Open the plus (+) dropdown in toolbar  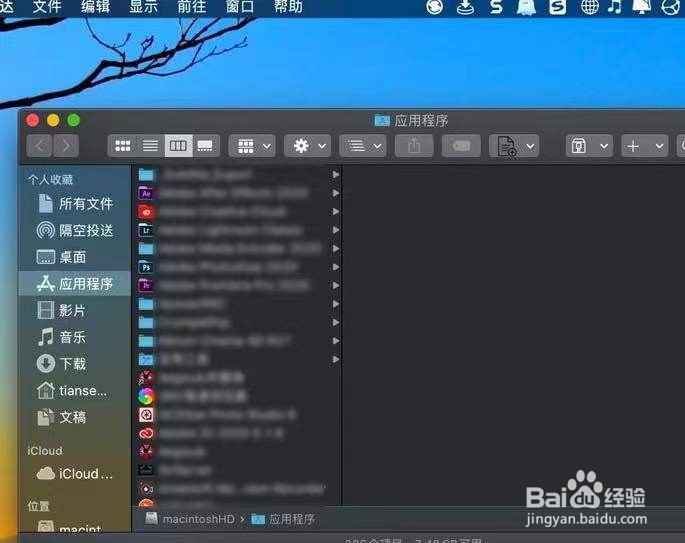point(645,145)
